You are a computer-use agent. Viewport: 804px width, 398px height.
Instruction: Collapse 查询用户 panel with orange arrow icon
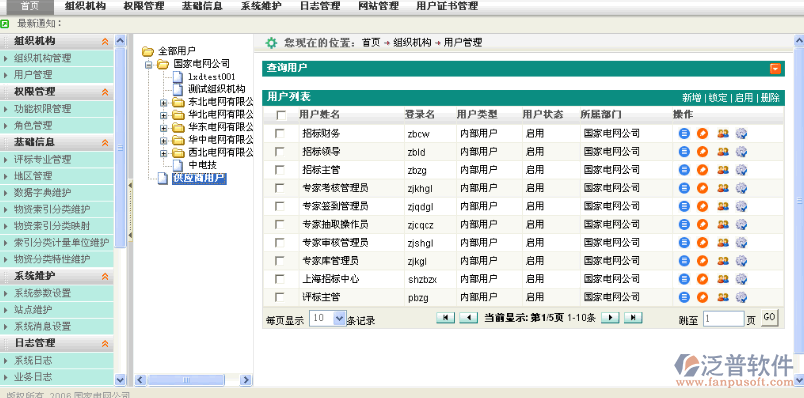[x=775, y=69]
